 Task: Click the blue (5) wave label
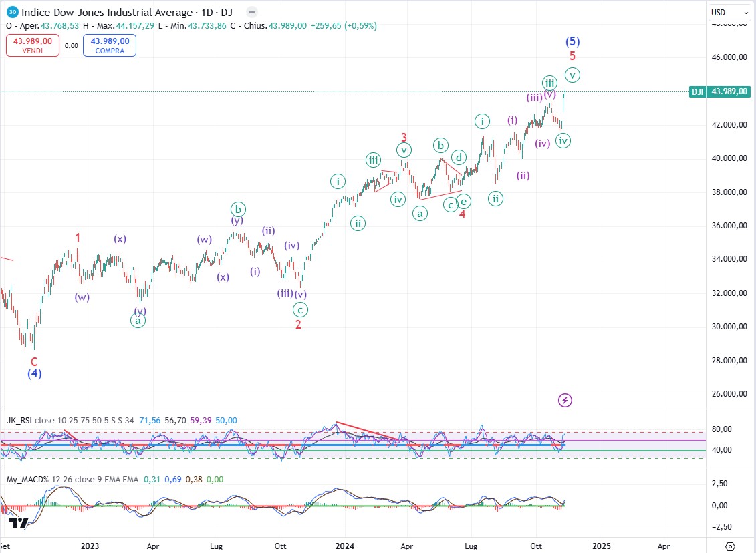coord(572,41)
